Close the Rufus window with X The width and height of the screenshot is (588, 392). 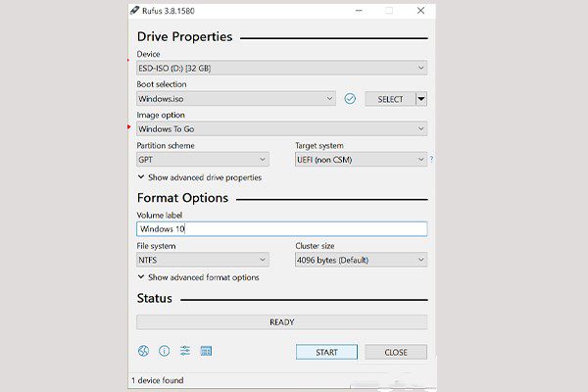click(420, 11)
